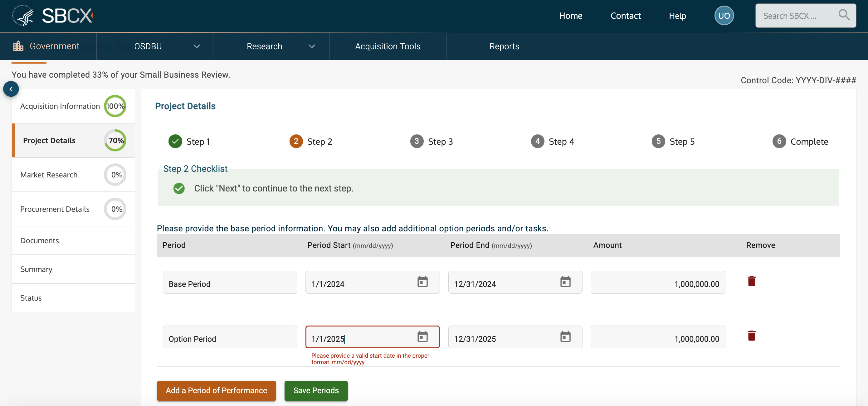Open calendar for Base Period end date
The image size is (868, 406).
point(565,282)
